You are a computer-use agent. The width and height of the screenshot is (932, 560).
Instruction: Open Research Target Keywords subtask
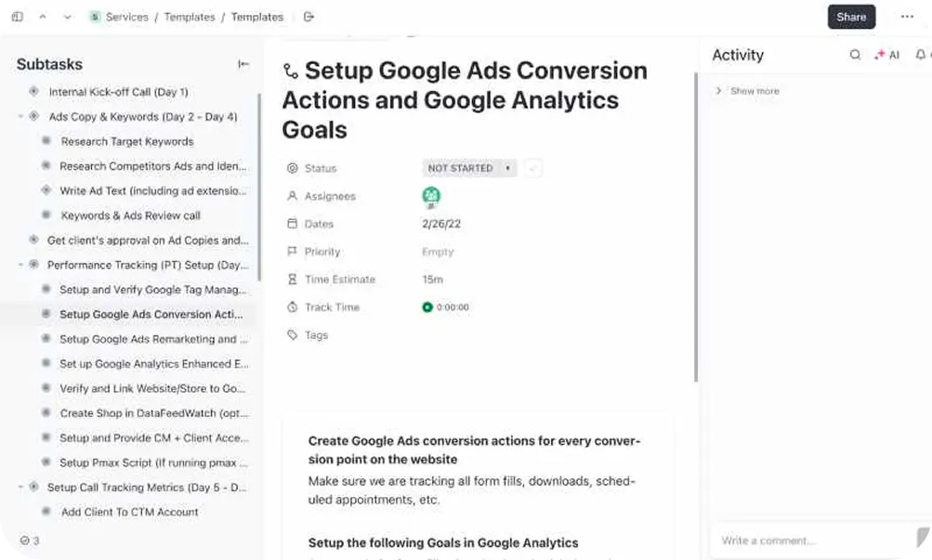pos(127,141)
